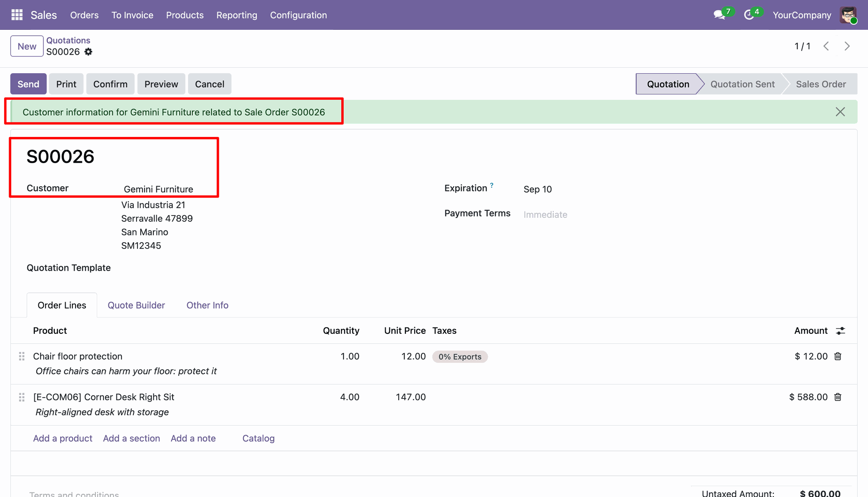Screen dimensions: 868x497
Task: Open the apps grid menu icon
Action: tap(17, 15)
